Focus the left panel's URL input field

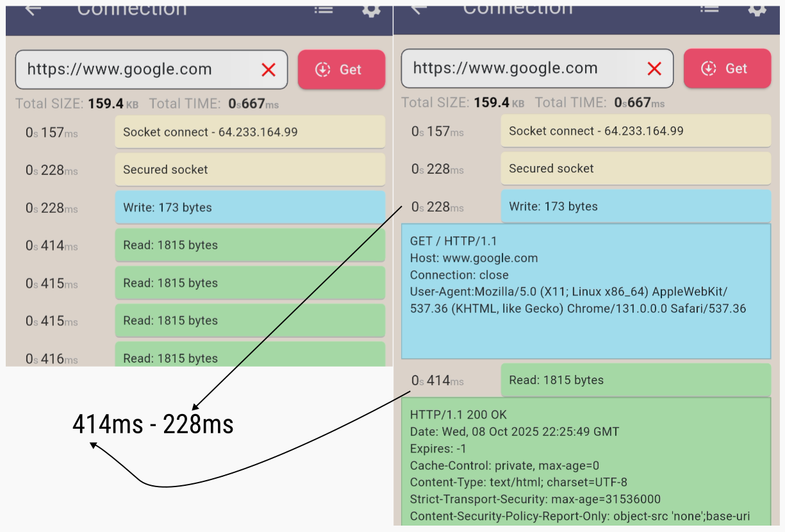point(135,70)
